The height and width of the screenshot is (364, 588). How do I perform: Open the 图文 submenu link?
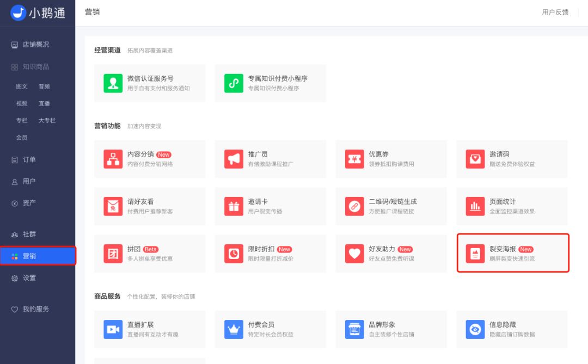point(22,86)
